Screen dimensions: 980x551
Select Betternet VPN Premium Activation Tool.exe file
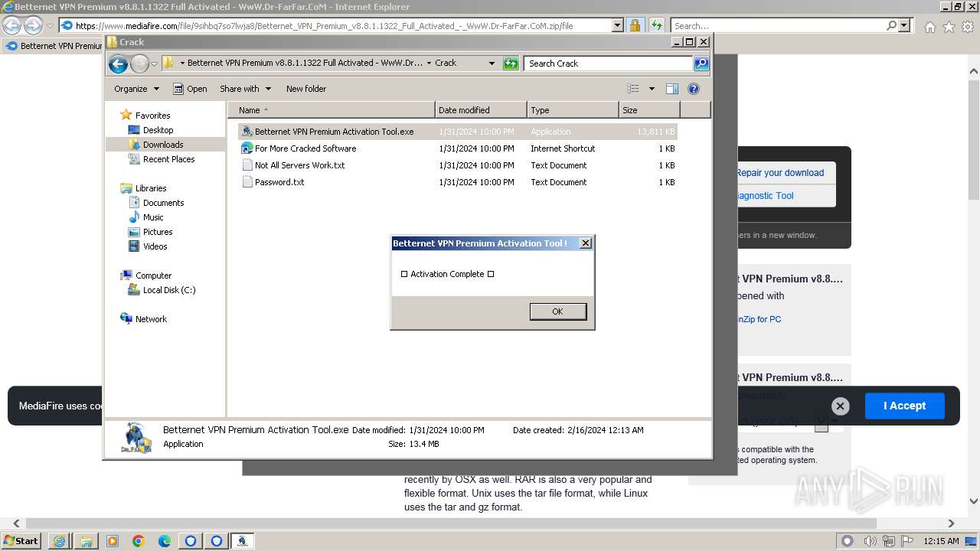458,132
